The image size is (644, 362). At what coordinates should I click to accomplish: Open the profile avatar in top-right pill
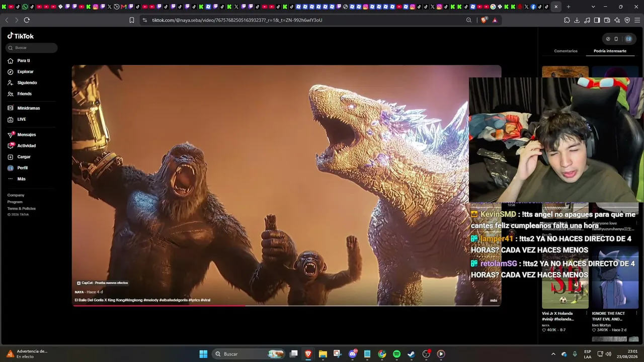(x=628, y=39)
